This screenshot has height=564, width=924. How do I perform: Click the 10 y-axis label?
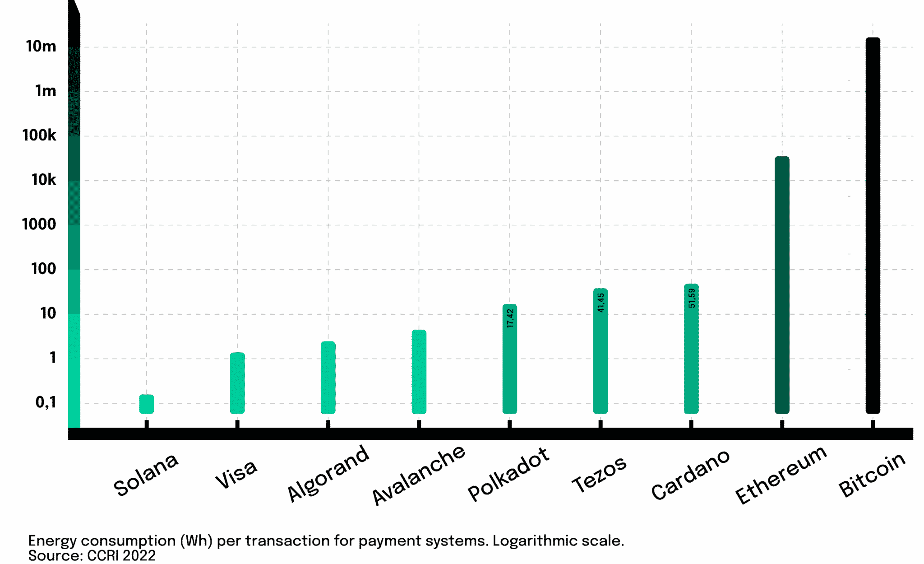click(x=48, y=313)
